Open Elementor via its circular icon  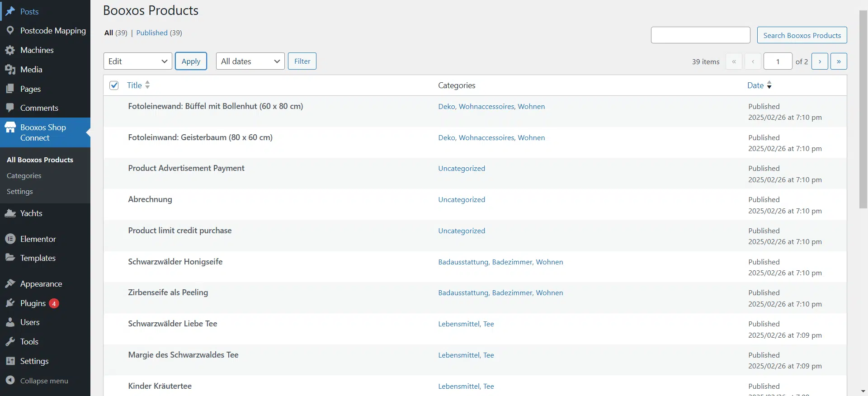[x=10, y=239]
